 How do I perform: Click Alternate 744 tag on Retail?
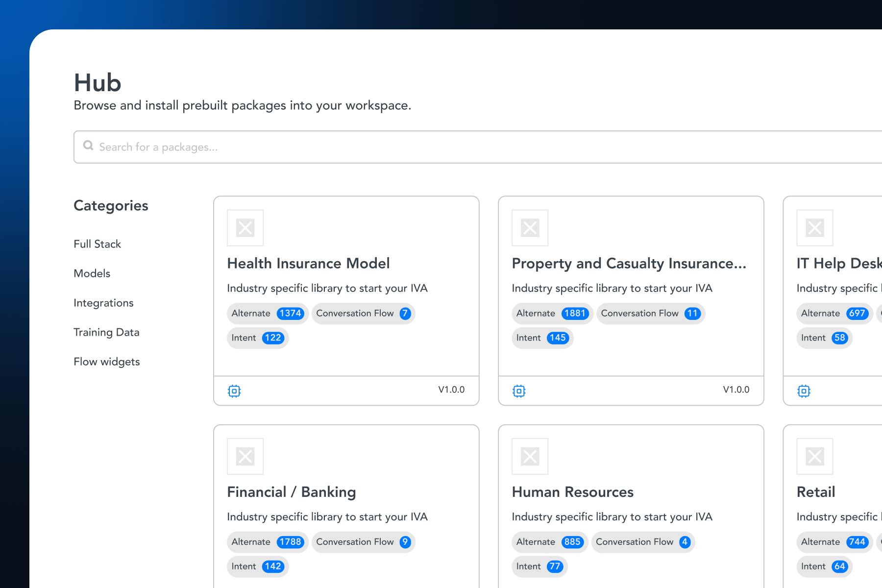pos(834,542)
